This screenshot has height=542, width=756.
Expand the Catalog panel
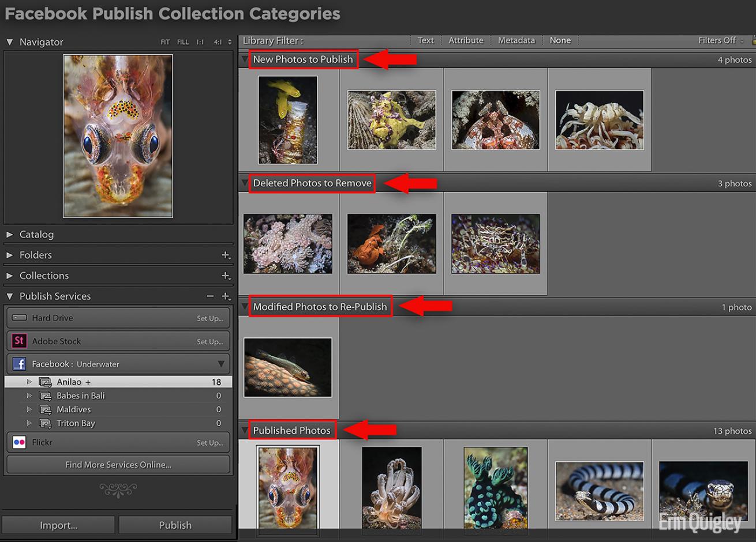(x=9, y=235)
